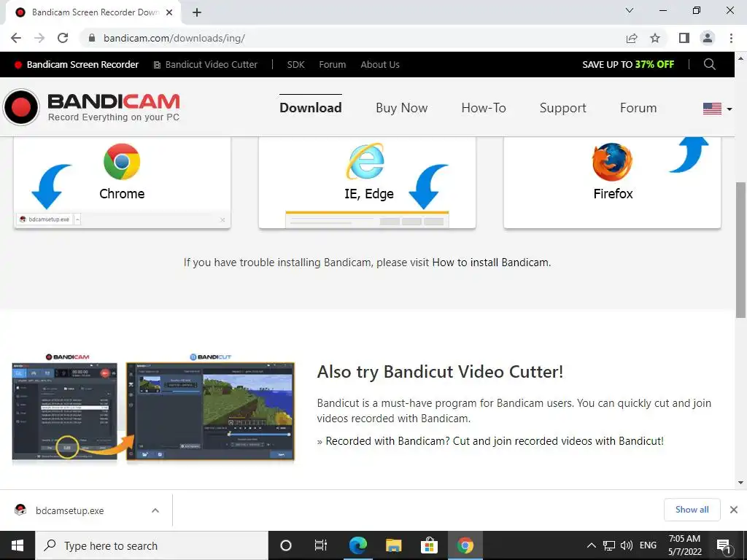Open language flag dropdown

point(717,109)
